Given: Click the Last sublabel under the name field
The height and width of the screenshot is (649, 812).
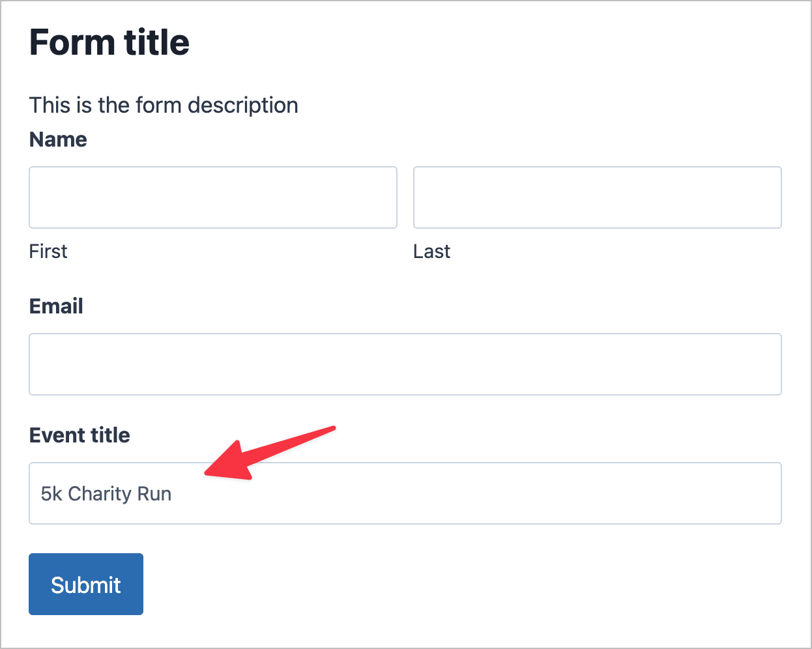Looking at the screenshot, I should click(431, 251).
